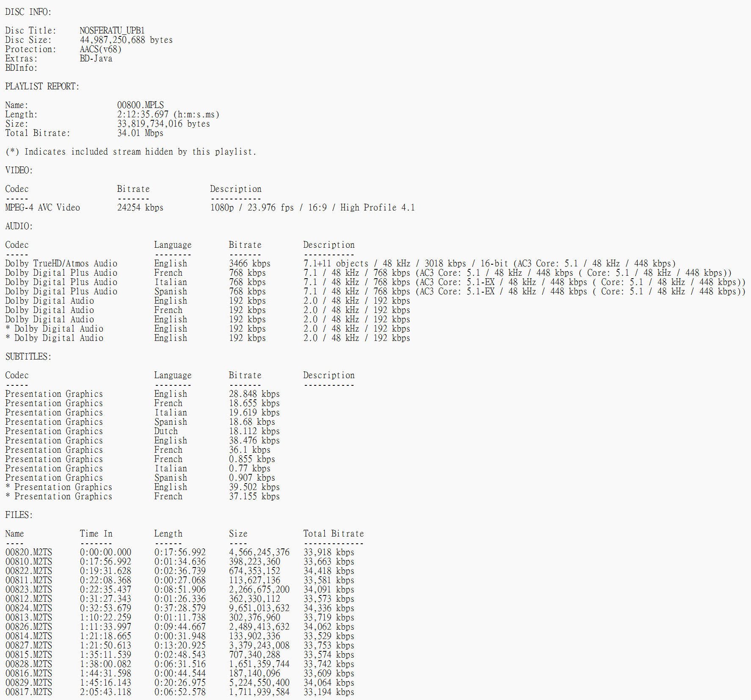Click file name 00817.M2TS
751x700 pixels.
pyautogui.click(x=28, y=692)
